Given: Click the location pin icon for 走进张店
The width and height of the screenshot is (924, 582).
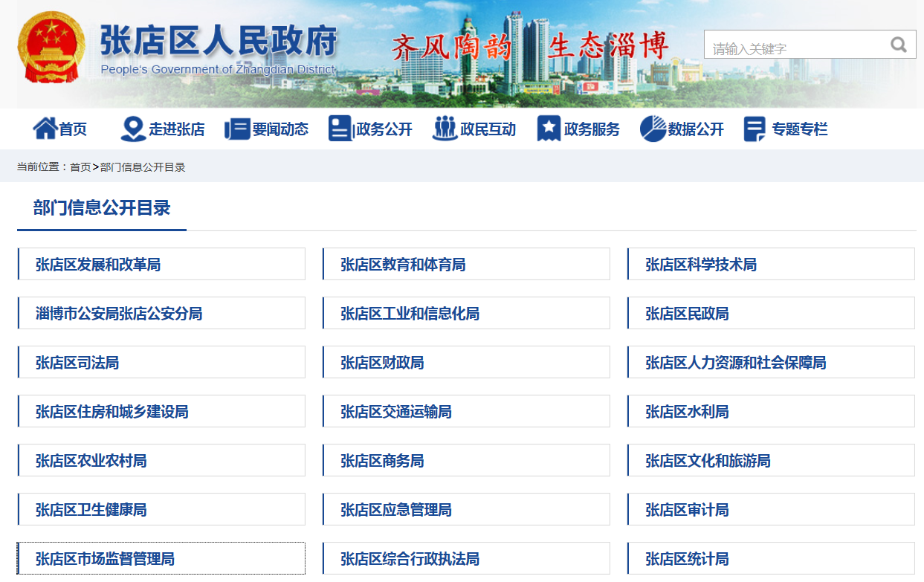Looking at the screenshot, I should click(x=133, y=129).
